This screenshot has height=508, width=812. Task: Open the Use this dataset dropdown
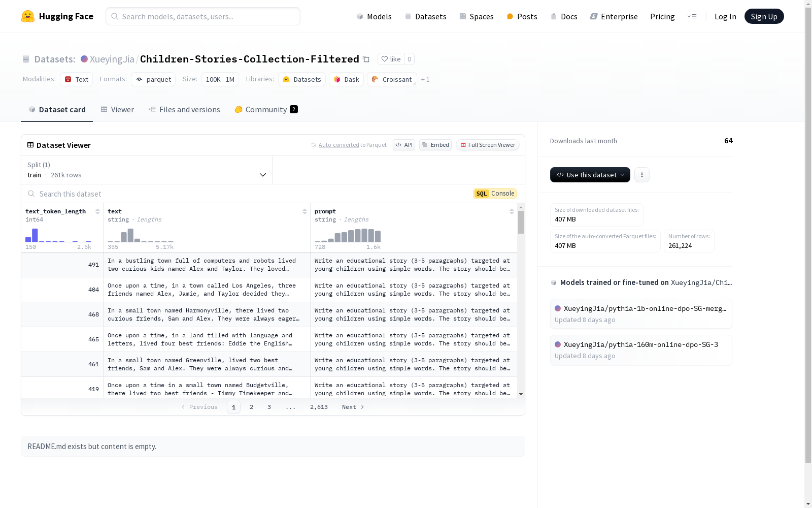[590, 175]
